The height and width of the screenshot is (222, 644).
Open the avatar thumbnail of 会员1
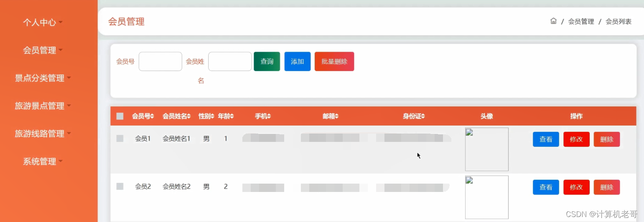click(x=487, y=149)
